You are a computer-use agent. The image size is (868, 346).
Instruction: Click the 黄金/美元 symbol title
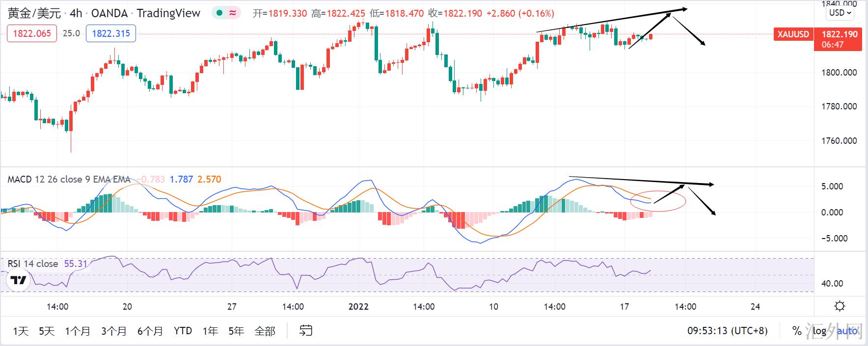click(x=34, y=13)
